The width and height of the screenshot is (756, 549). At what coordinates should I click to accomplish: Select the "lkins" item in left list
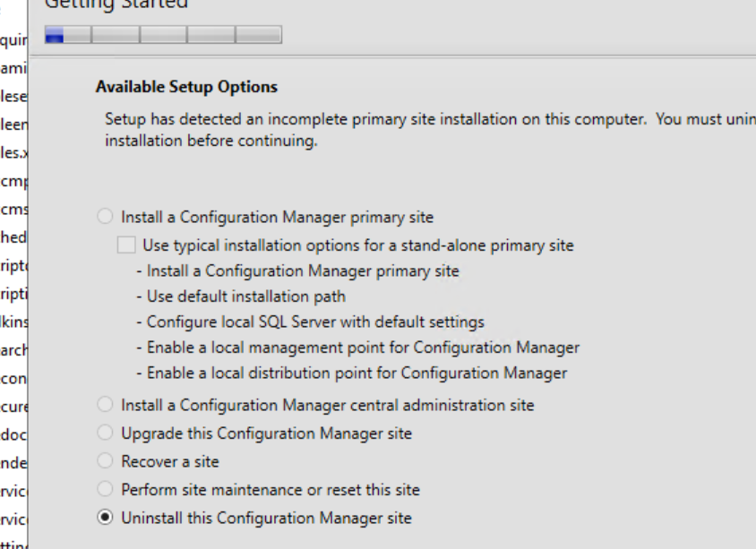[14, 322]
